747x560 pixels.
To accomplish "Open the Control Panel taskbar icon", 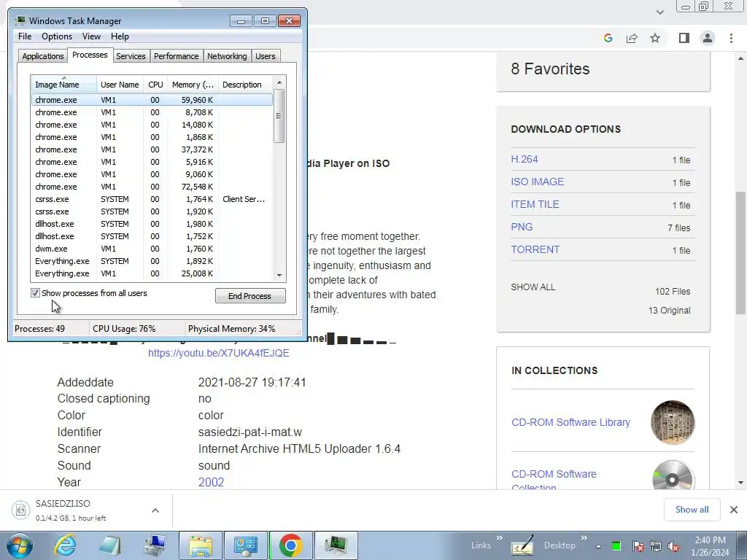I will (x=246, y=545).
